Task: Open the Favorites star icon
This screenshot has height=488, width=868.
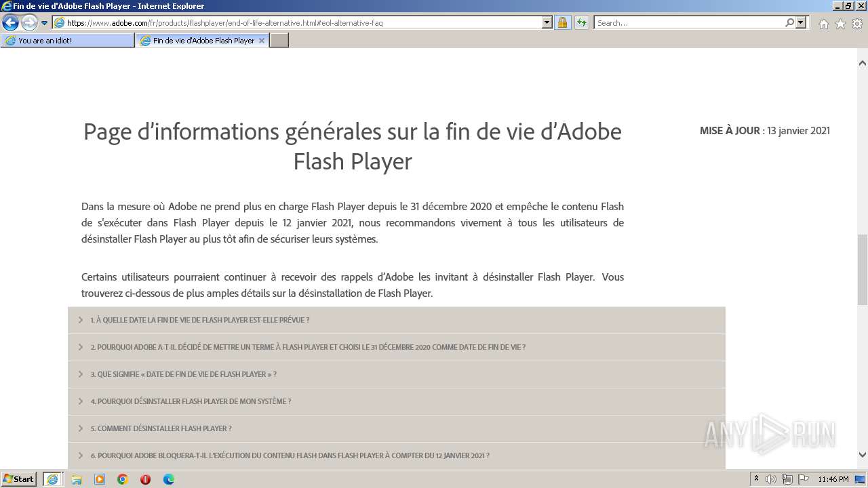Action: coord(840,24)
